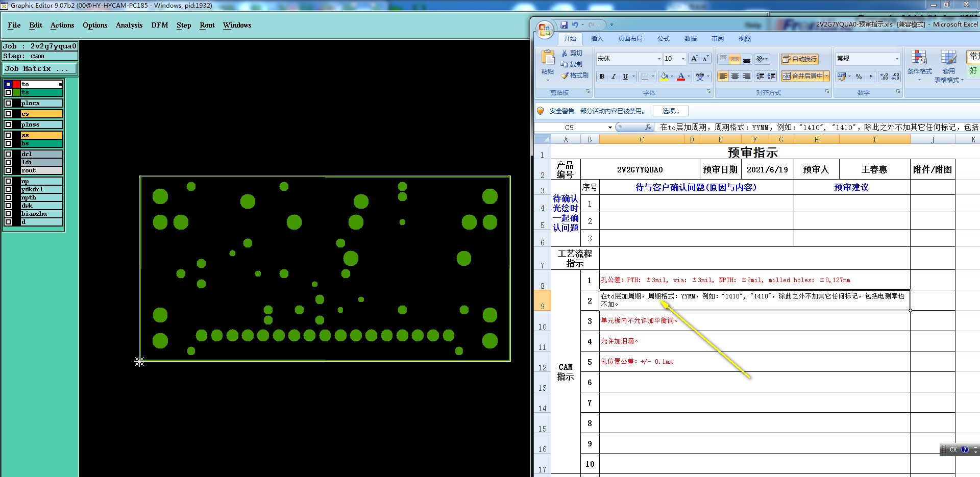Open the DFM menu in Graphic Editor
The height and width of the screenshot is (477, 980).
[160, 25]
